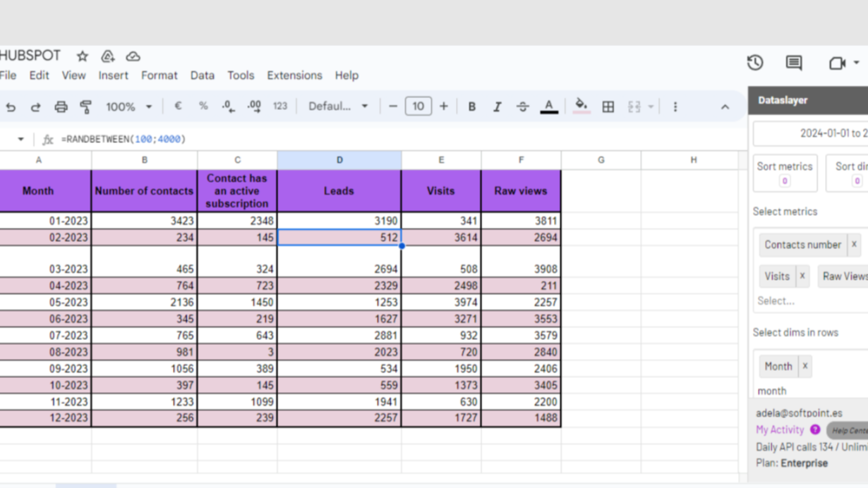Open the Default font dropdown
The width and height of the screenshot is (868, 488).
coord(338,107)
